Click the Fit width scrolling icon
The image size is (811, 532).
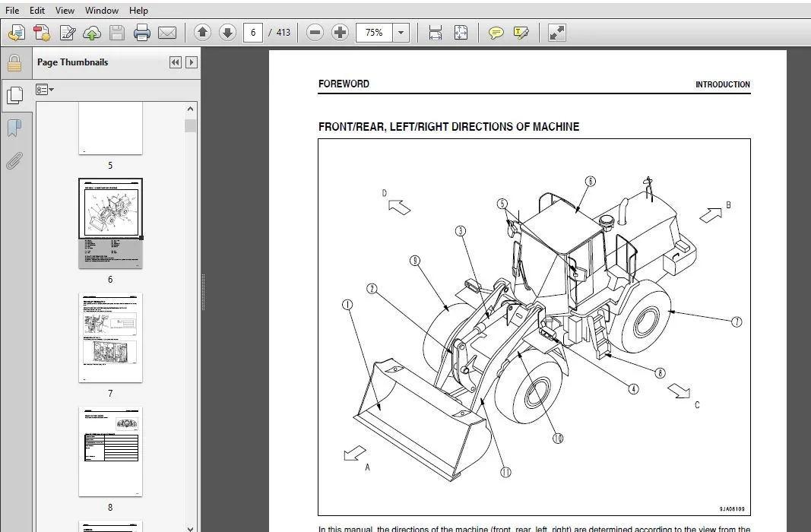pyautogui.click(x=436, y=33)
